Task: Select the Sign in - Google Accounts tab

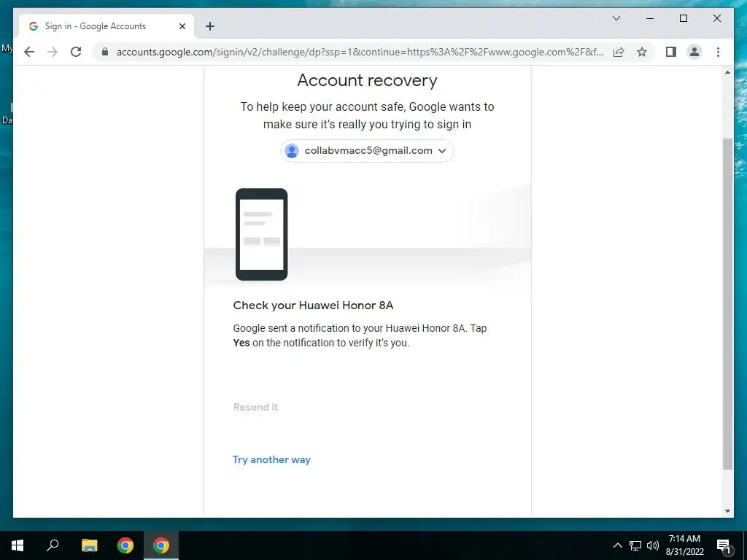Action: tap(106, 26)
